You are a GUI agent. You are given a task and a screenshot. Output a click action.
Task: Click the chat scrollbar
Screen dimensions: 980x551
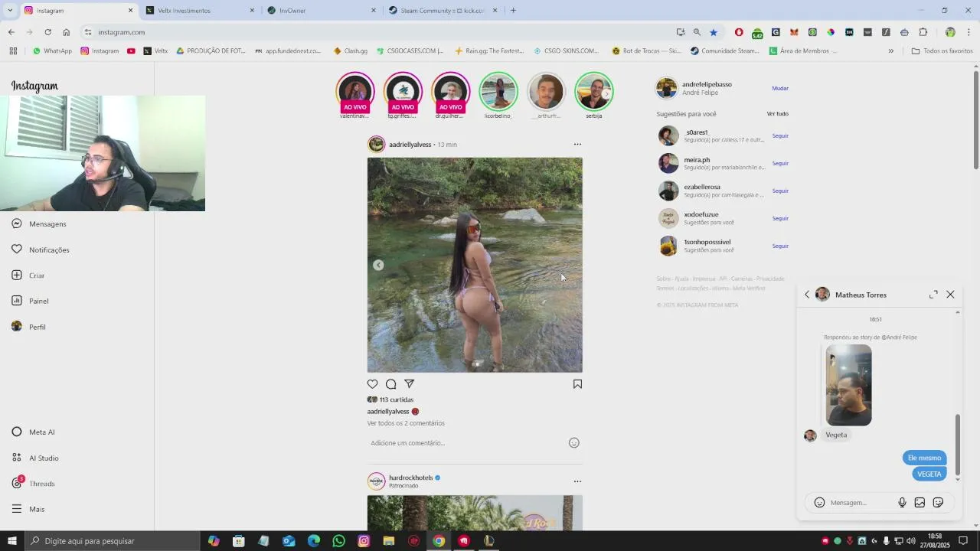coord(957,444)
